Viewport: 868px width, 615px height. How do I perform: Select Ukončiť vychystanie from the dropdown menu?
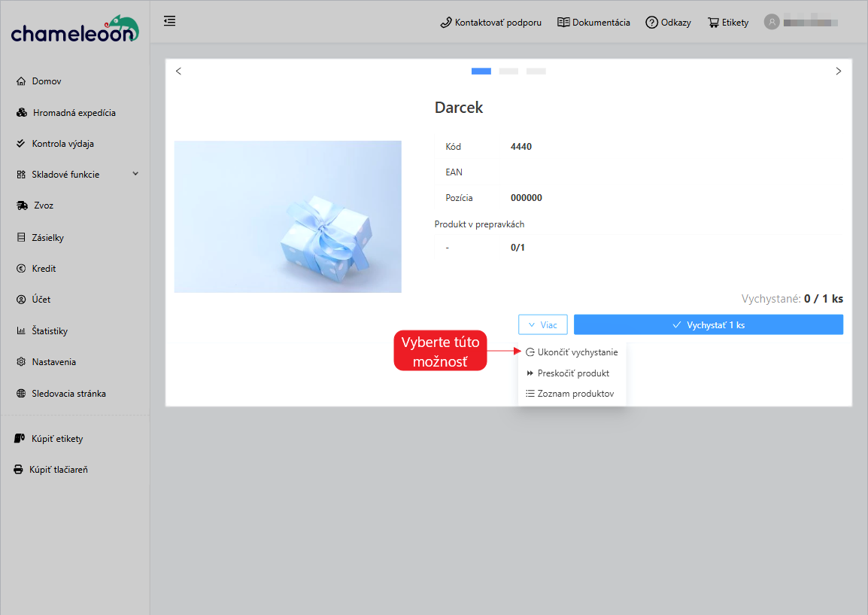(x=572, y=352)
